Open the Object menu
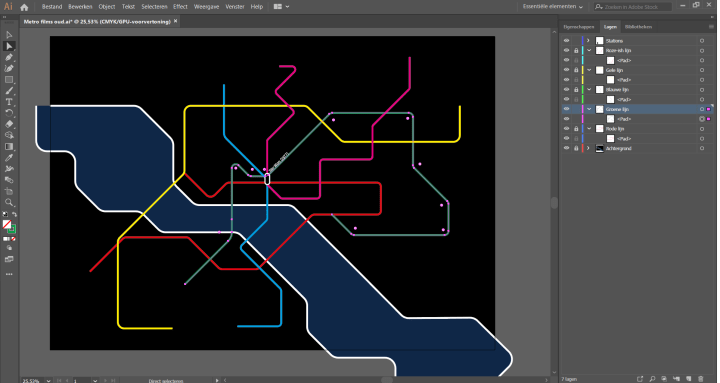The image size is (720, 383). point(107,7)
